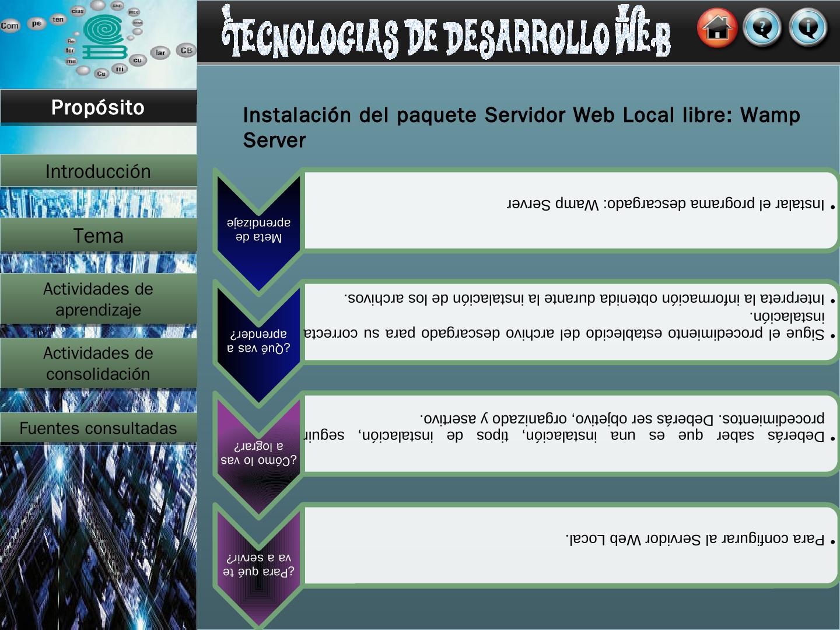Viewport: 840px width, 630px height.
Task: Click the blue information icon
Action: pos(808,27)
